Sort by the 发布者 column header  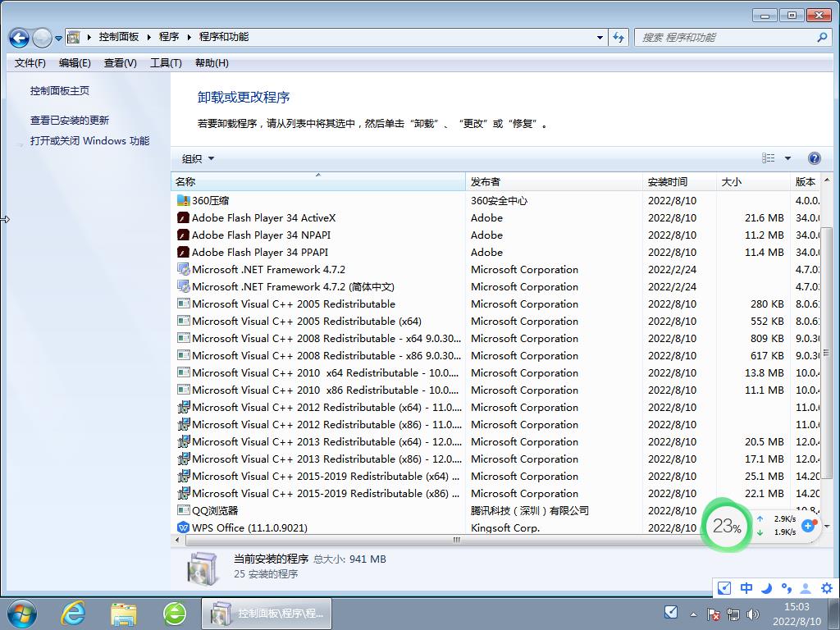tap(554, 181)
